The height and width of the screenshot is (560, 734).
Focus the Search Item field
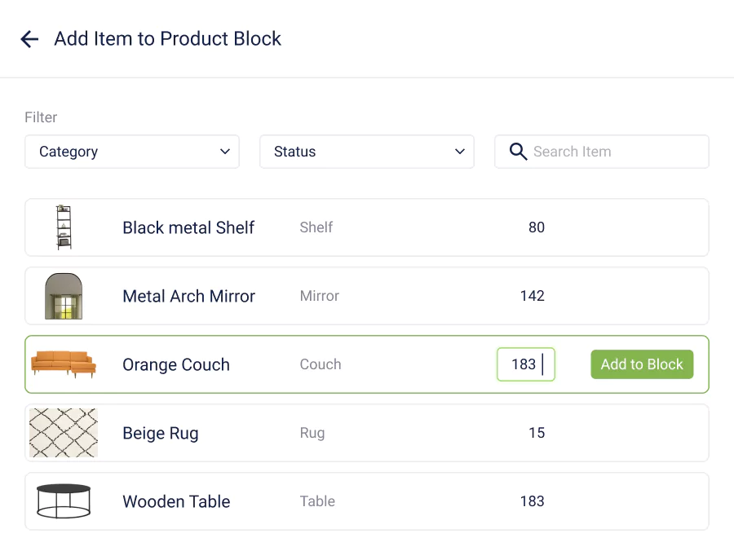(612, 152)
